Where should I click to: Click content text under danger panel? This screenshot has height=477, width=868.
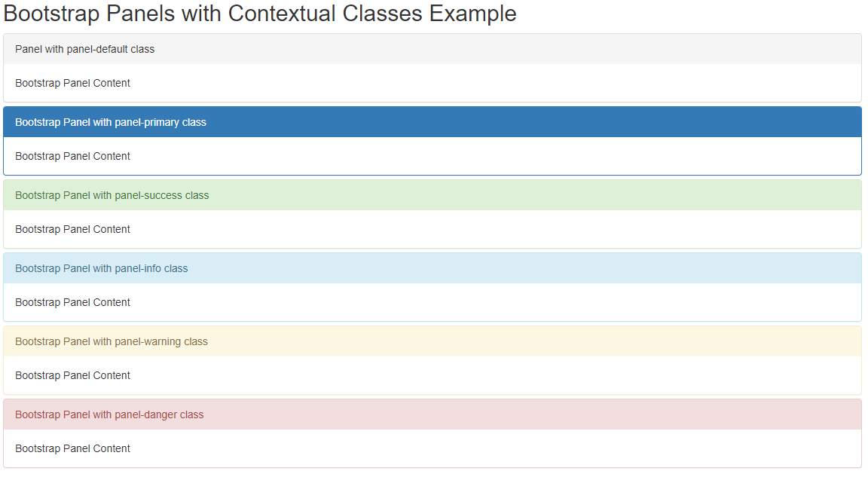72,448
